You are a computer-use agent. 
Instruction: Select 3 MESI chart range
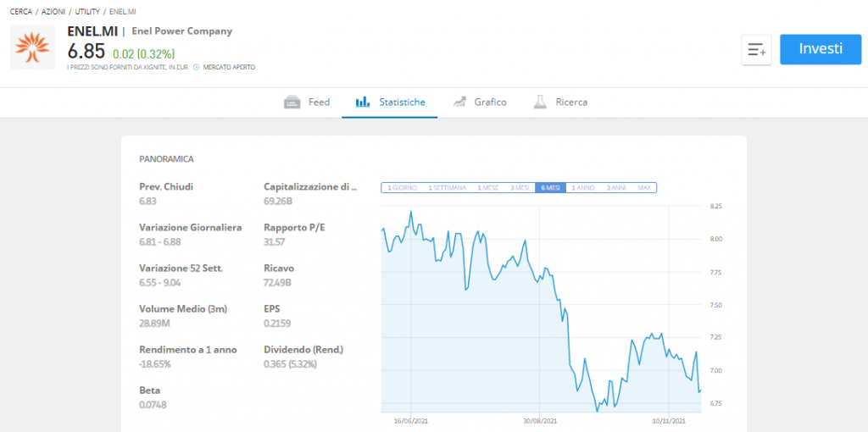[520, 188]
